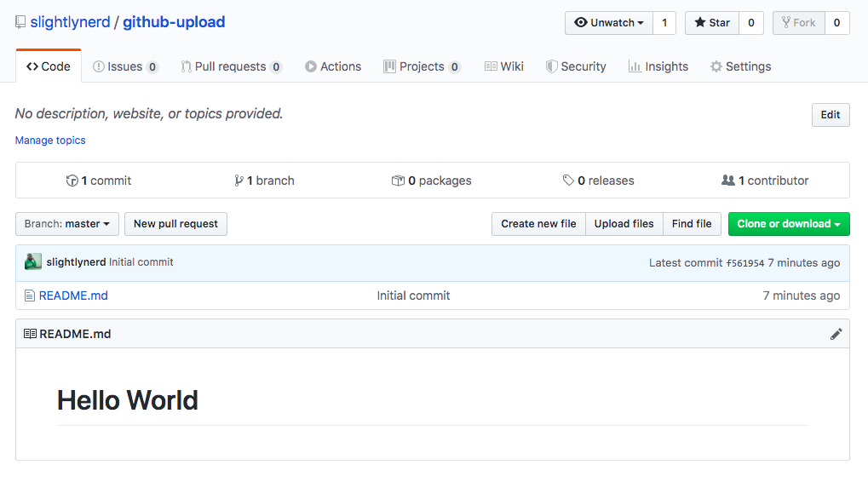Go to the Pull requests tab
Image resolution: width=868 pixels, height=488 pixels.
[x=232, y=66]
